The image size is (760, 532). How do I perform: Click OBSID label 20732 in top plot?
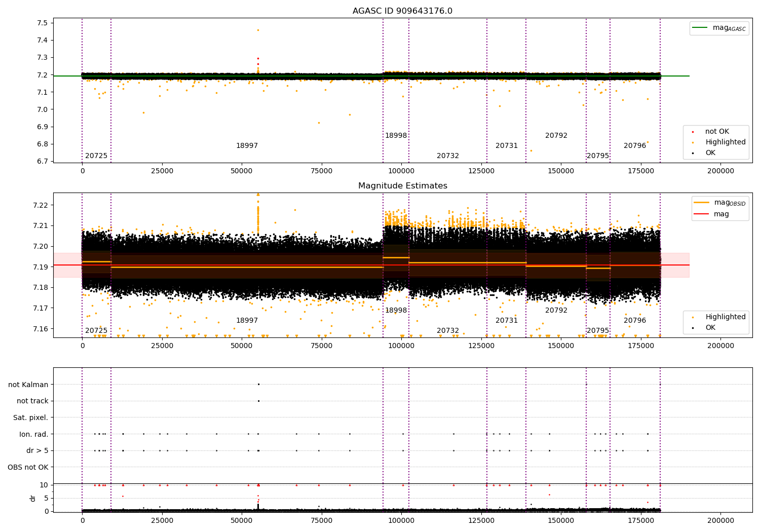pyautogui.click(x=448, y=156)
